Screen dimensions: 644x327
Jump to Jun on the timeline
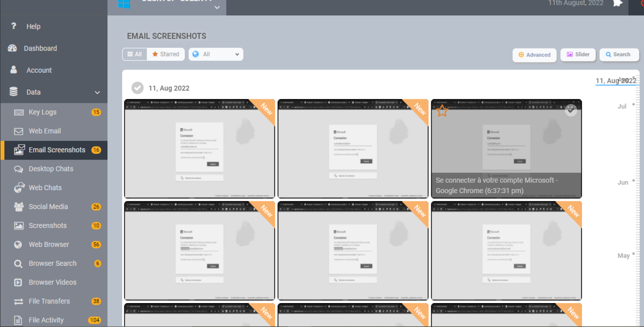tap(623, 182)
